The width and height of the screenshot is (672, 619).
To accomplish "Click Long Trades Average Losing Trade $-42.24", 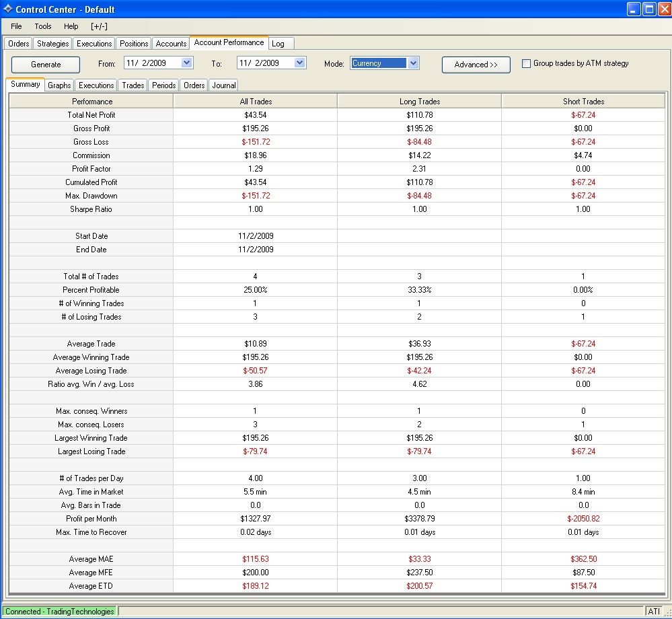I will pyautogui.click(x=419, y=370).
